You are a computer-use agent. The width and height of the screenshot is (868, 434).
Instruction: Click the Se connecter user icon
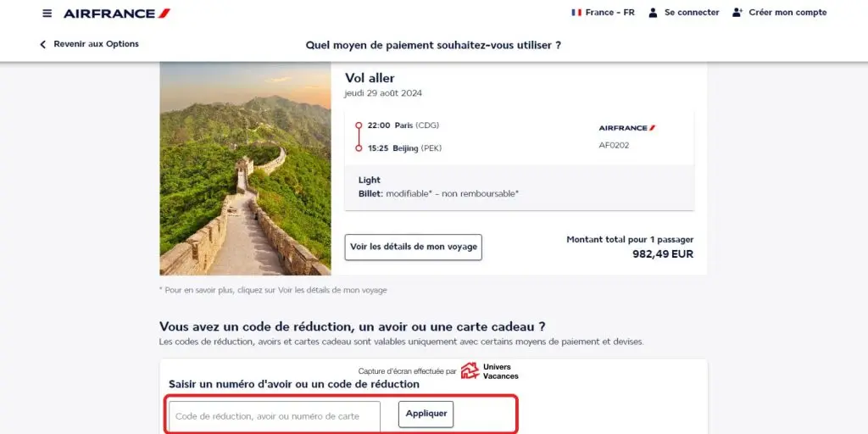pyautogui.click(x=653, y=12)
